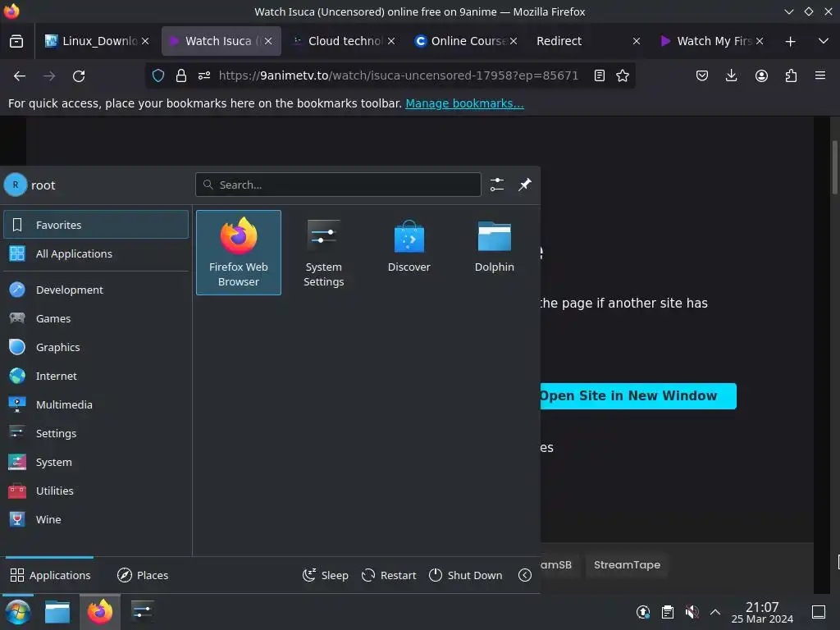Open tracking protection shield info
This screenshot has width=840, height=630.
158,75
